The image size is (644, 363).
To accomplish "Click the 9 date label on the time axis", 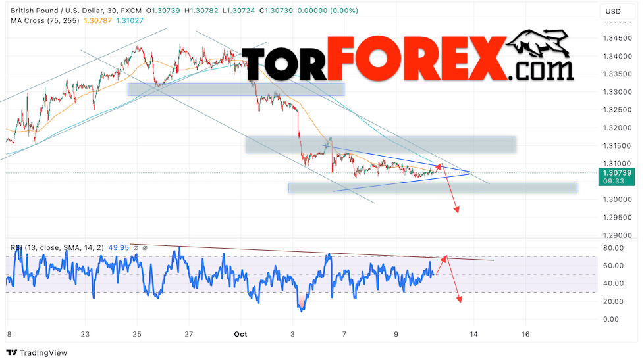I will pos(396,334).
